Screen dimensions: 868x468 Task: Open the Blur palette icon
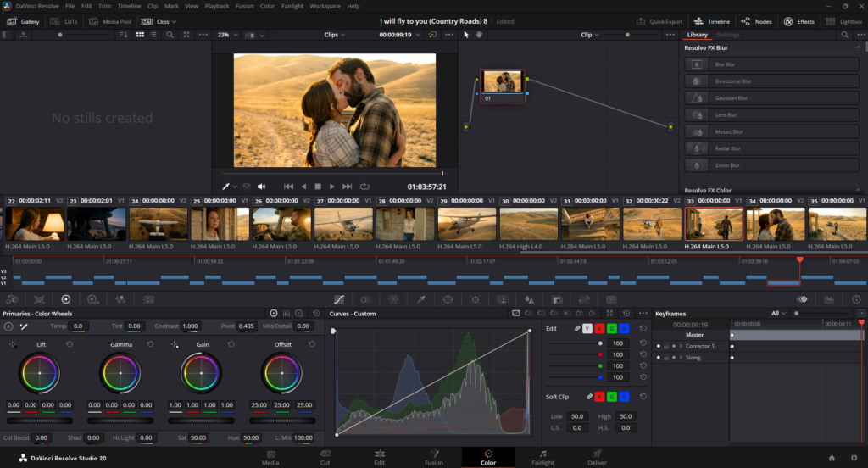point(529,299)
